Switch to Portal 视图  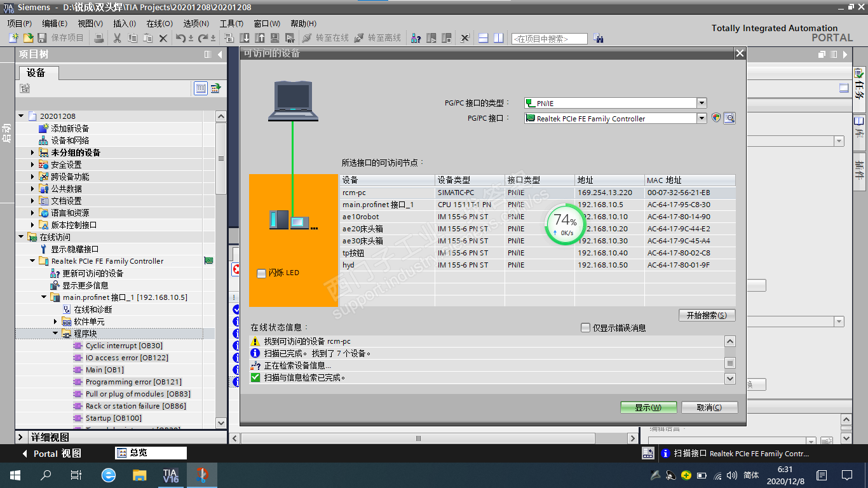pos(51,454)
